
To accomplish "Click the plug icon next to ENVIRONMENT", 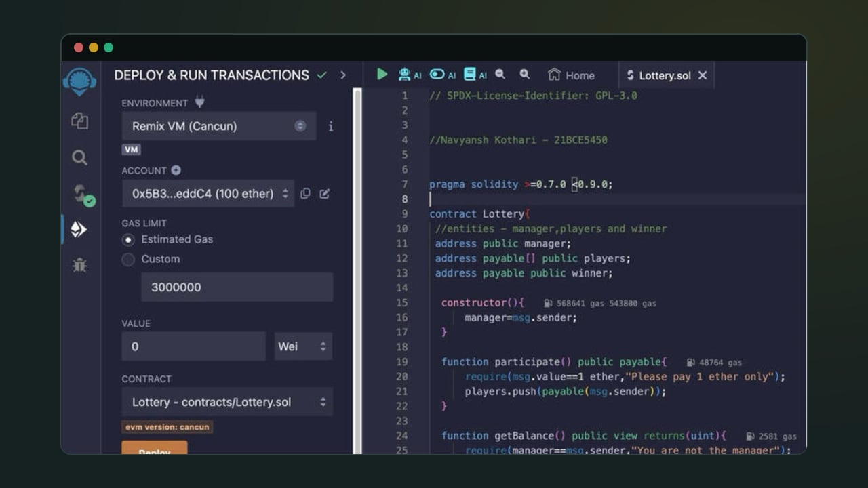I will click(x=199, y=102).
